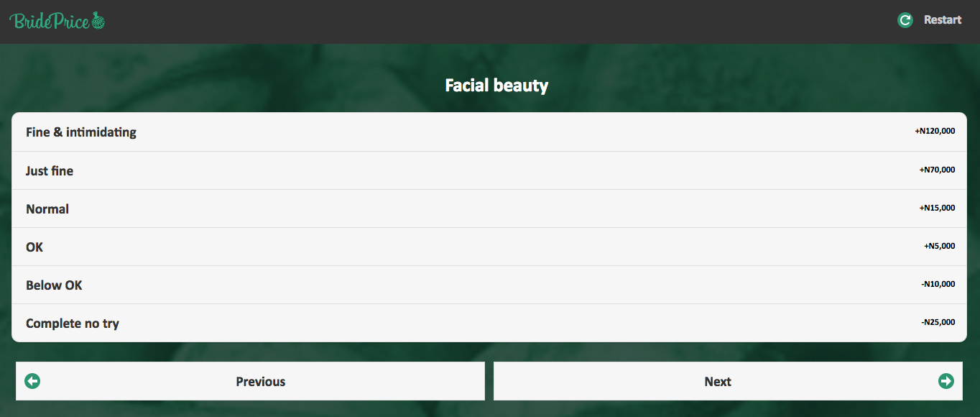Viewport: 980px width, 417px height.
Task: Click the +N70,000 price label
Action: (937, 170)
